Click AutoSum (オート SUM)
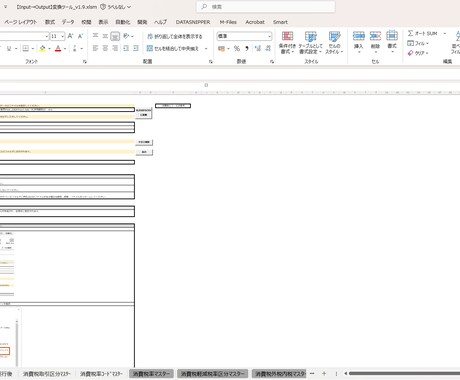 coord(422,33)
